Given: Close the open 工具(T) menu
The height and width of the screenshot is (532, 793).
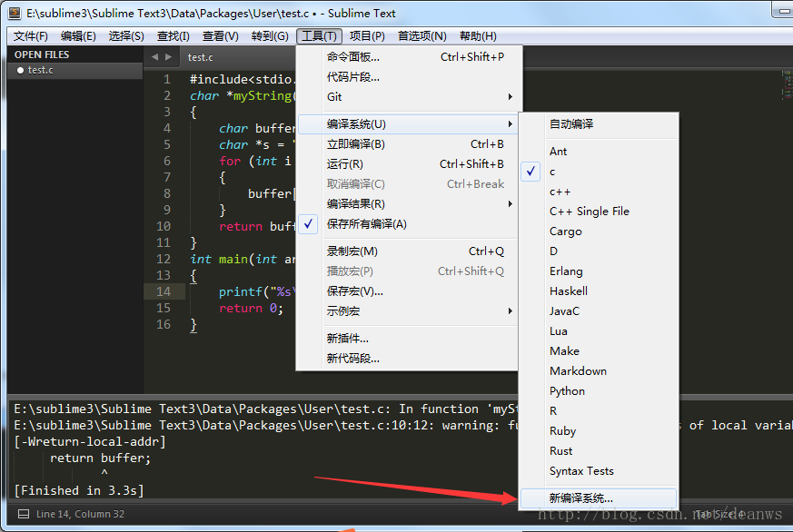Looking at the screenshot, I should click(x=319, y=36).
